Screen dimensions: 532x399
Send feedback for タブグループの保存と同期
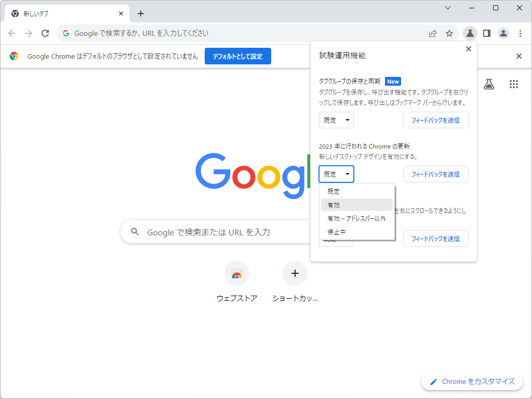click(436, 120)
